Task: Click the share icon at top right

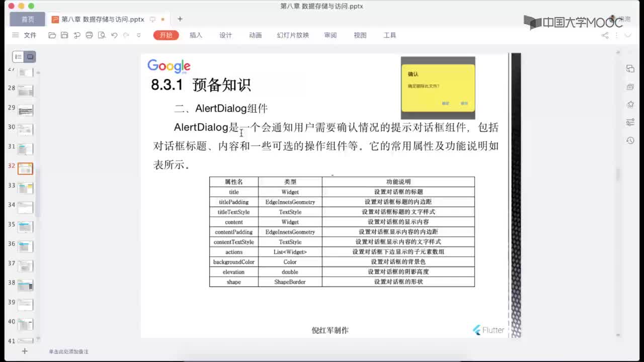Action: pos(605,35)
